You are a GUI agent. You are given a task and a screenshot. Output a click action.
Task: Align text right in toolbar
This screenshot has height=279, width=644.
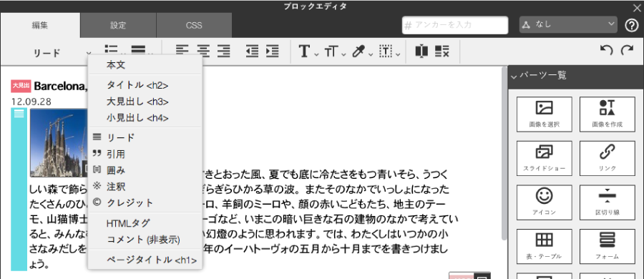[x=223, y=52]
